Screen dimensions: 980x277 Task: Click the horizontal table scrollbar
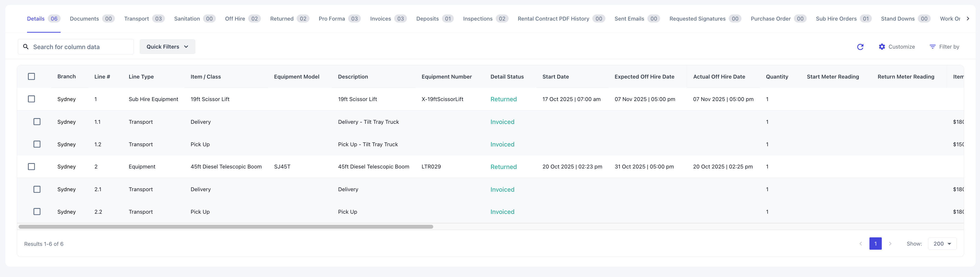226,227
